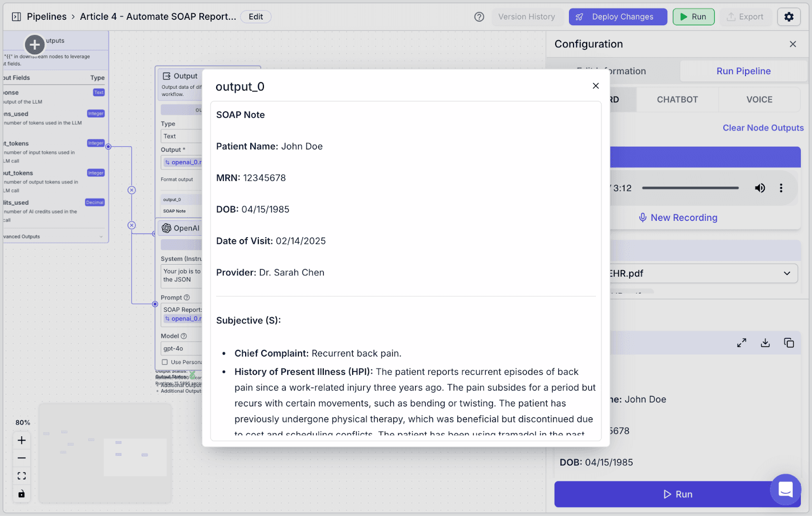This screenshot has width=812, height=516.
Task: Click the MRN: 12345678 line in dialog
Action: pos(251,178)
